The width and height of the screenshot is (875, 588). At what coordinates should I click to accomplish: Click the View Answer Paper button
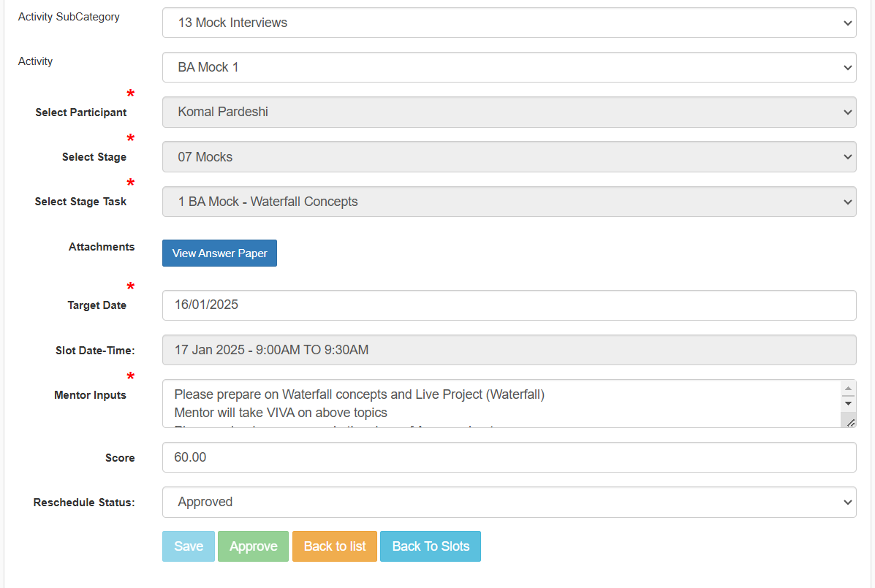click(x=219, y=253)
